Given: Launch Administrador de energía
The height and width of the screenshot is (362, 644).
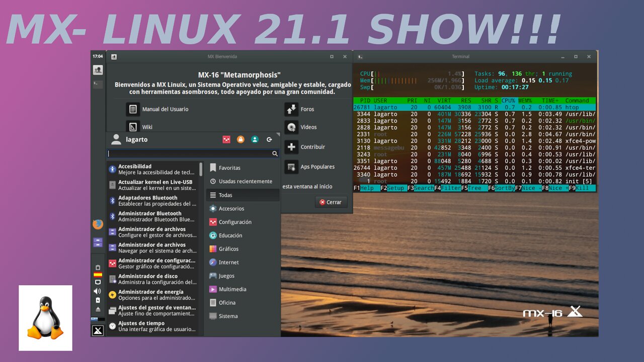Looking at the screenshot, I should [153, 295].
